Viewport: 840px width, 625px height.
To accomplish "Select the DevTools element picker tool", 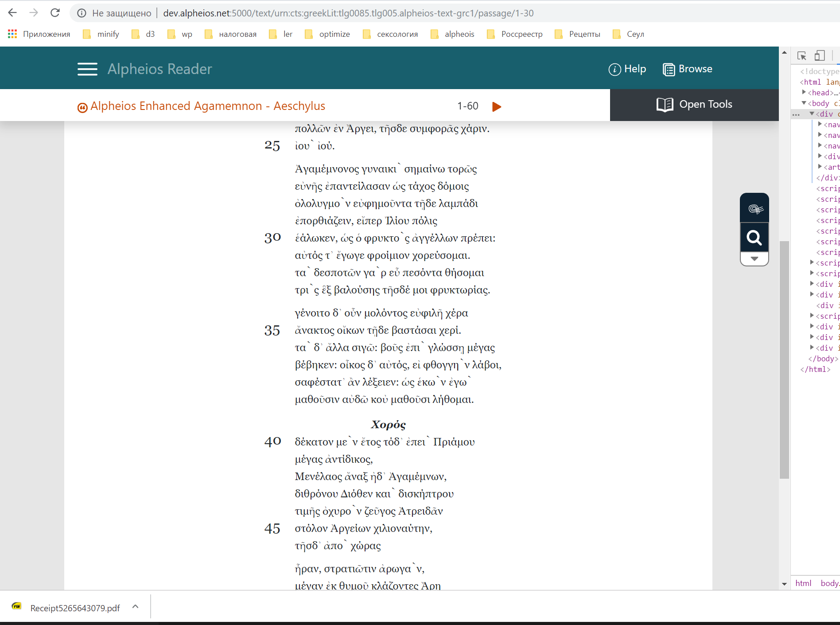I will pos(801,55).
